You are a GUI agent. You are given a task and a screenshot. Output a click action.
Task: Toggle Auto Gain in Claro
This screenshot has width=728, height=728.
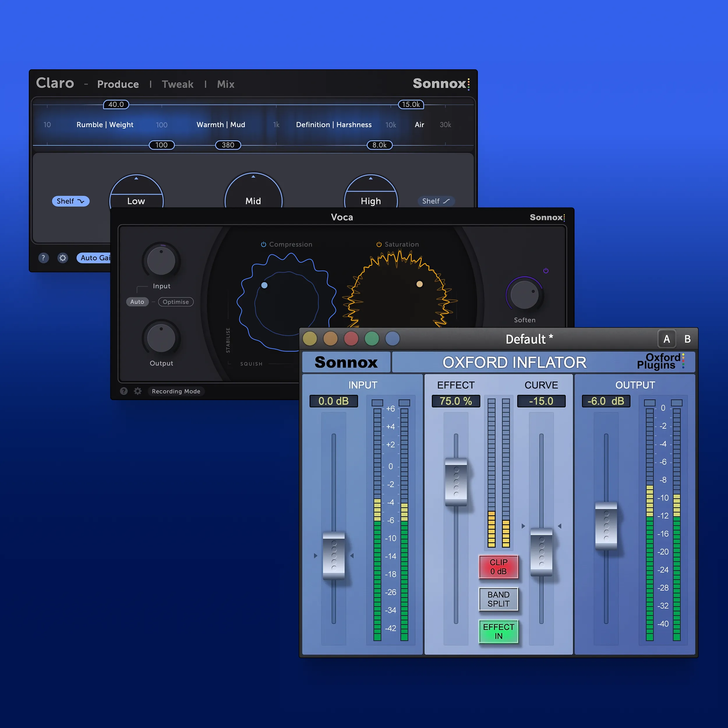click(94, 258)
